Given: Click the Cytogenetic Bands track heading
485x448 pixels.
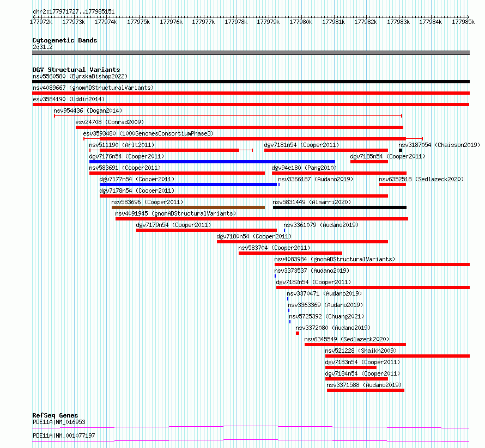Looking at the screenshot, I should [x=65, y=40].
